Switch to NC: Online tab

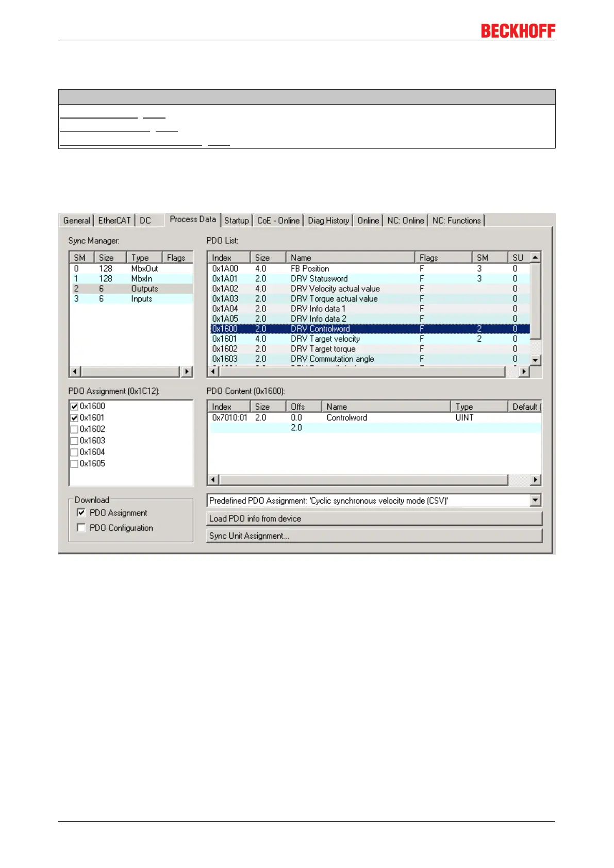406,221
